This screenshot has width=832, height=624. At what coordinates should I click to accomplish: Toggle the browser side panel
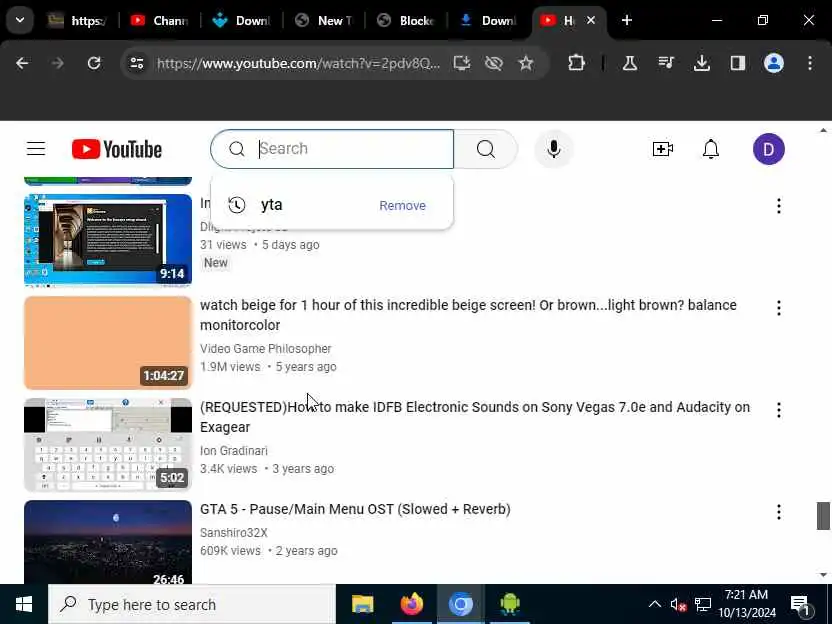coord(738,63)
